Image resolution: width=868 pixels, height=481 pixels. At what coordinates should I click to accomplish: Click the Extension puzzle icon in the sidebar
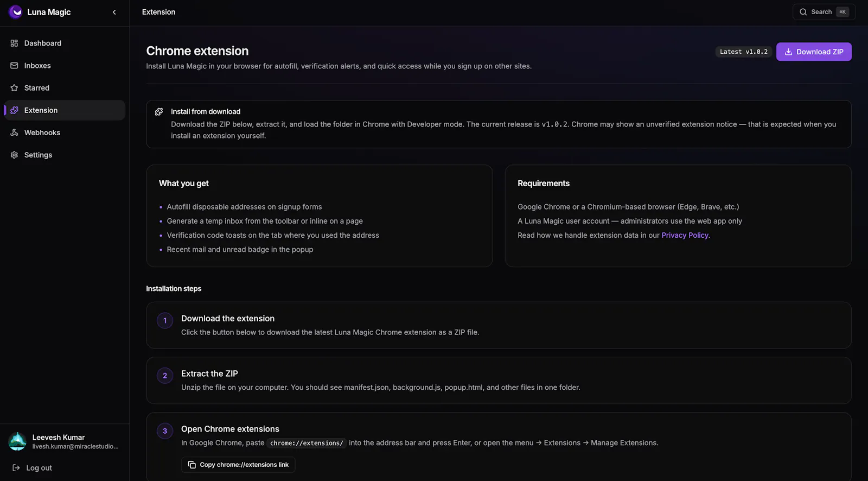14,110
